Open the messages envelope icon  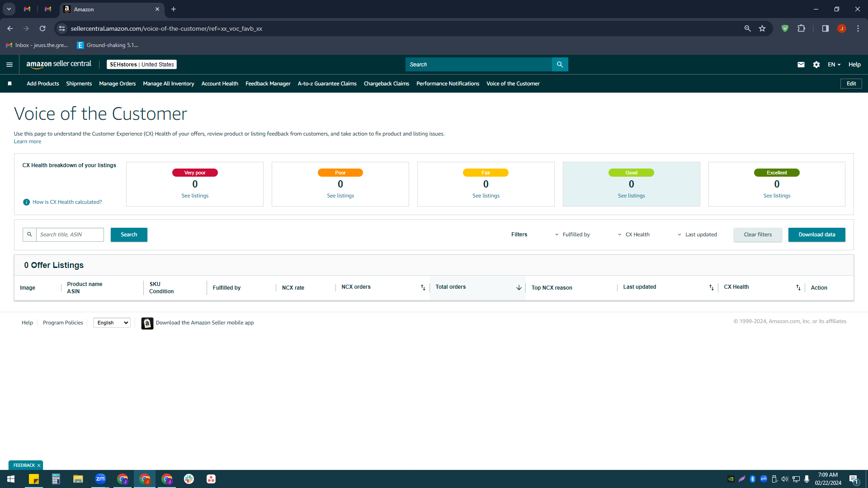click(801, 65)
